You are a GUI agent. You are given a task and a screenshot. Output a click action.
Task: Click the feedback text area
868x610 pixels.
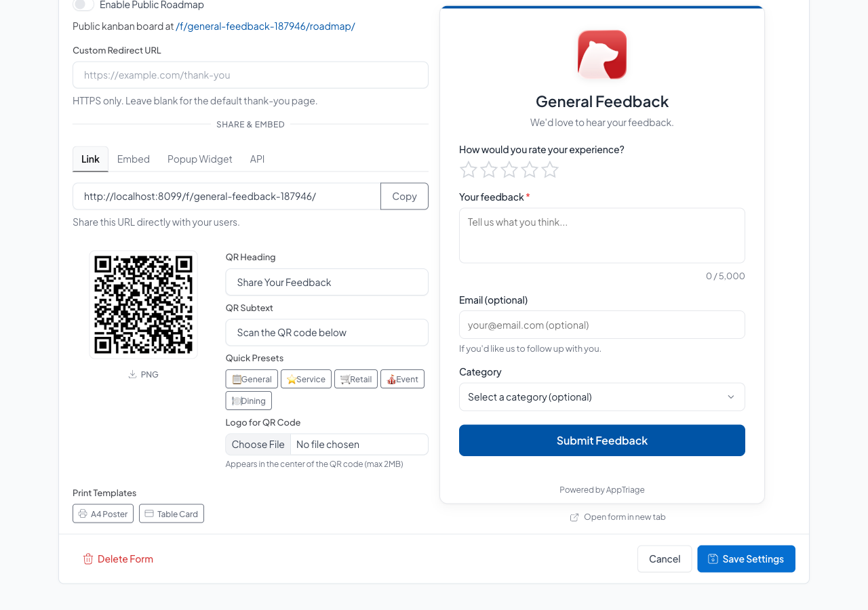(x=601, y=235)
